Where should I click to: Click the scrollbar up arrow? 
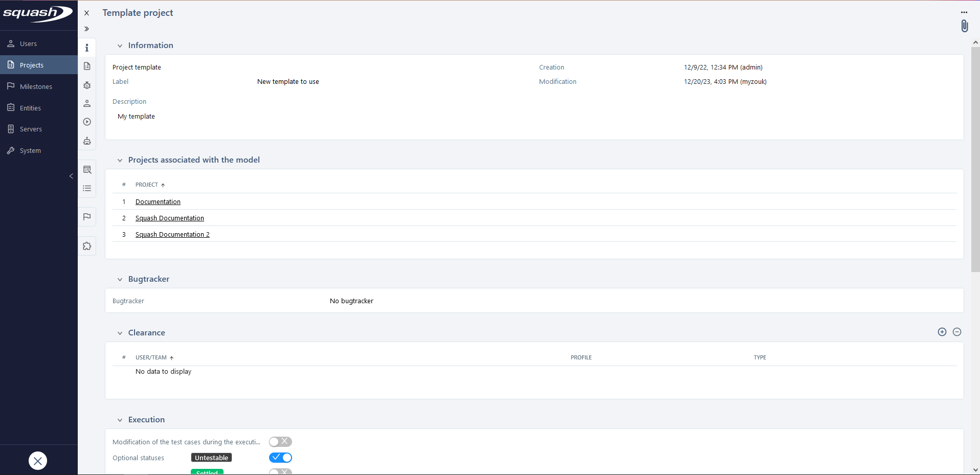[x=975, y=42]
